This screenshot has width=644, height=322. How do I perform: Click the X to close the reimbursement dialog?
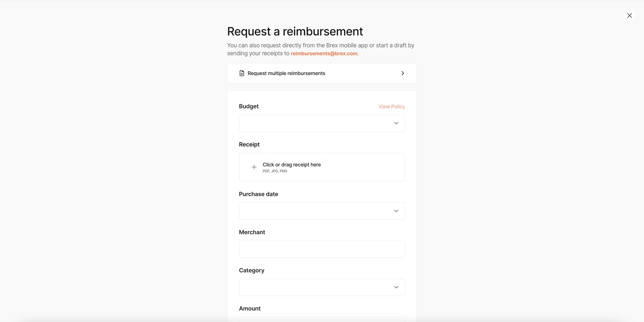point(630,15)
